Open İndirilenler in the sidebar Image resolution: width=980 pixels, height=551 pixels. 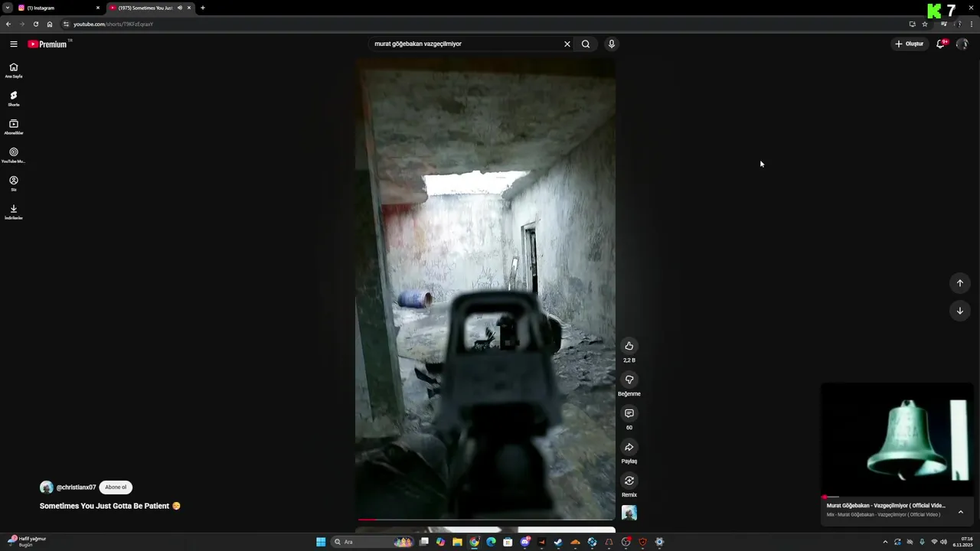[14, 212]
